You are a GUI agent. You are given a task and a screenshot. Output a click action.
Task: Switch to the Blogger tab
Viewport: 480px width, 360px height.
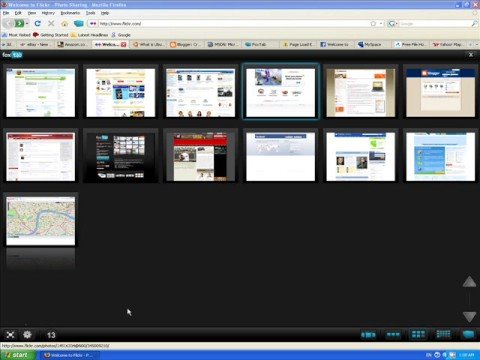pyautogui.click(x=186, y=44)
